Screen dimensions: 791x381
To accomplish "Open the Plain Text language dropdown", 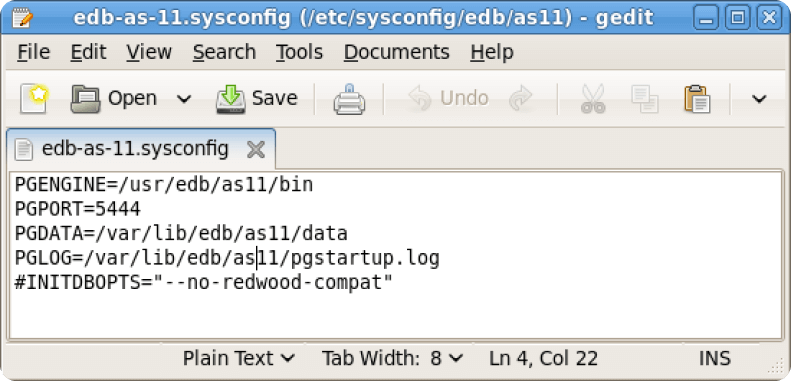I will click(239, 359).
